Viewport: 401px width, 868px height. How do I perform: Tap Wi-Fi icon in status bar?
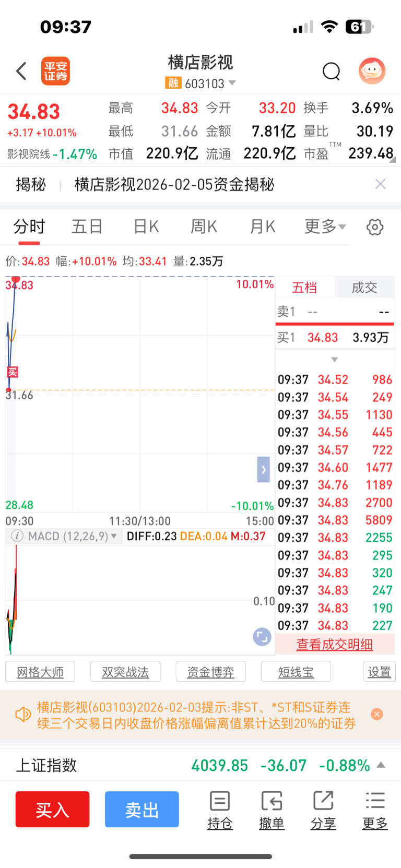329,27
